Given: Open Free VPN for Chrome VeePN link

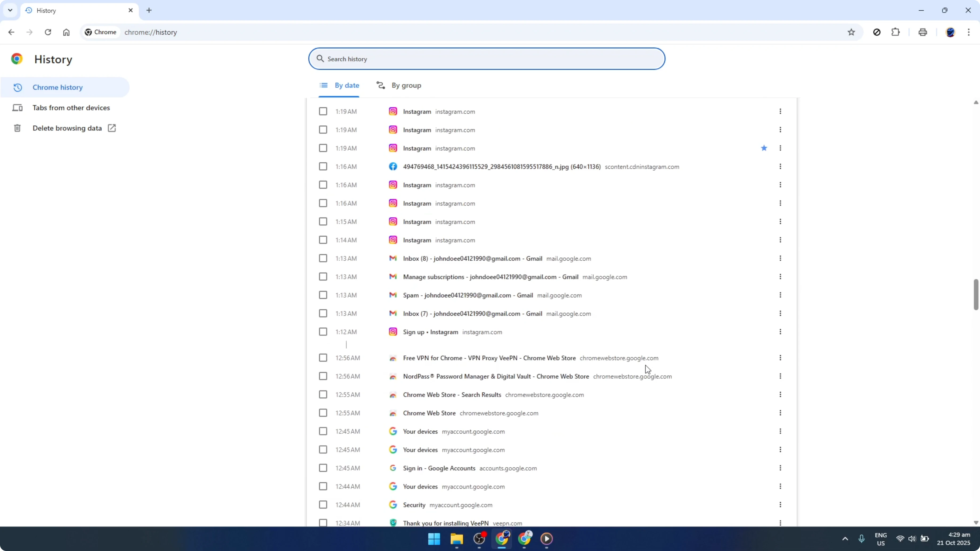Looking at the screenshot, I should (x=489, y=358).
